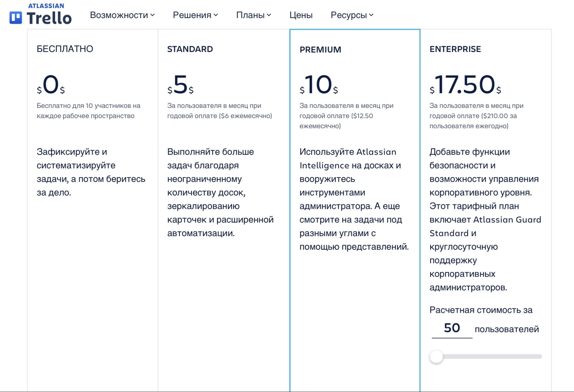The image size is (574, 392).
Task: Click the STANDARD plan heading
Action: point(190,49)
